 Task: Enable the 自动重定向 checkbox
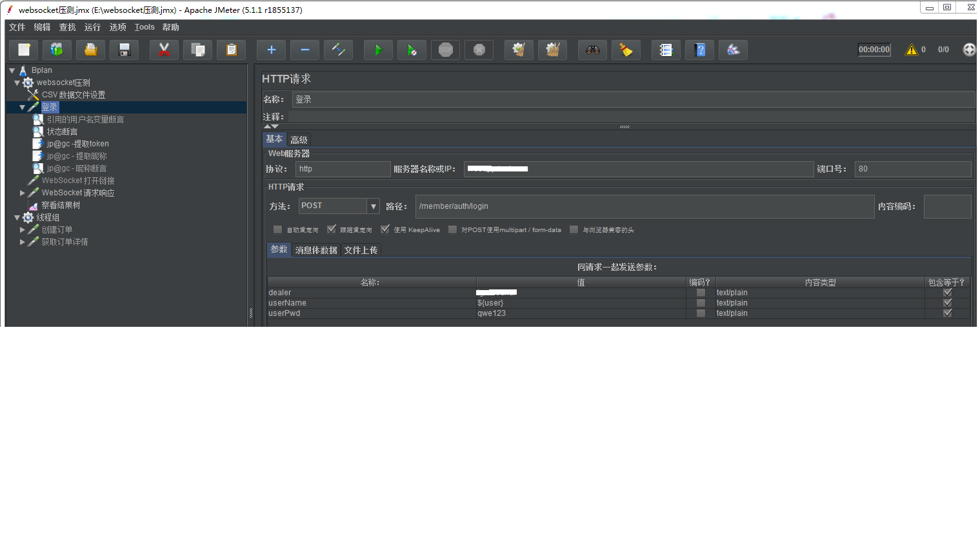pos(277,229)
